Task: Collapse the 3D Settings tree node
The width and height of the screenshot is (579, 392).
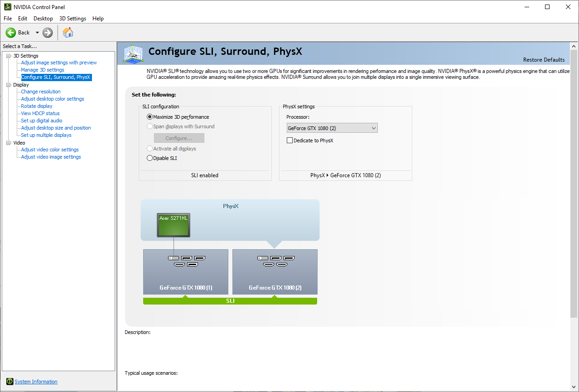Action: [9, 56]
